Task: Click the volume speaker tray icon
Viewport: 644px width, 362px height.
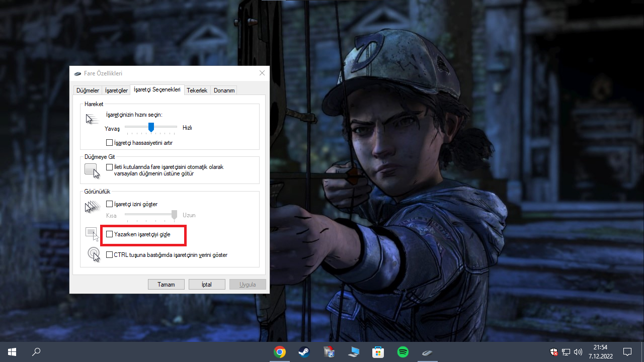Action: click(x=578, y=352)
